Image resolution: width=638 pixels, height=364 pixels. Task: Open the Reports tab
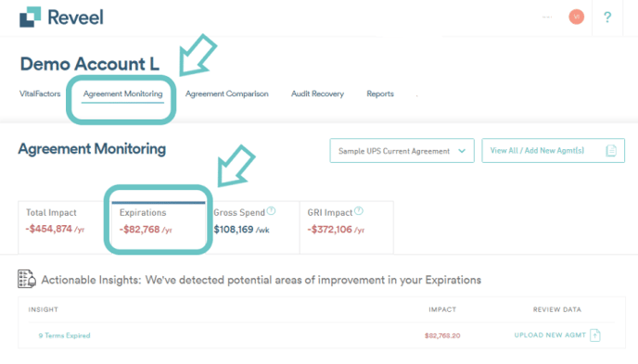pos(380,94)
